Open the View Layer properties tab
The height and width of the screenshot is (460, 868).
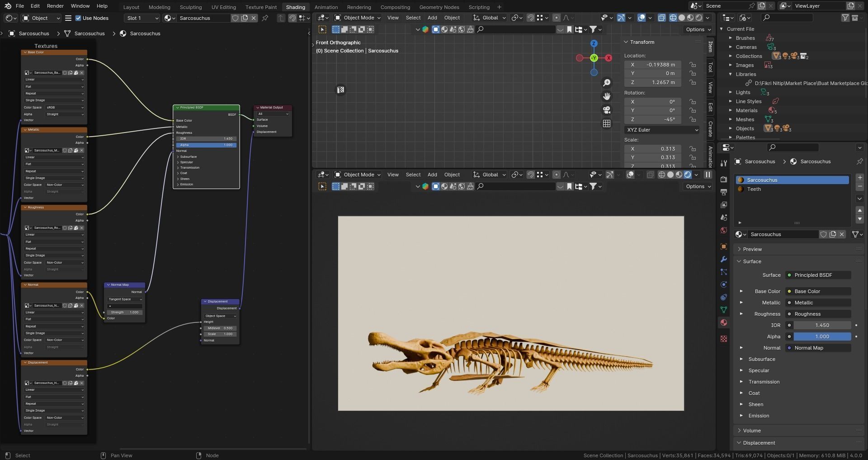coord(723,205)
